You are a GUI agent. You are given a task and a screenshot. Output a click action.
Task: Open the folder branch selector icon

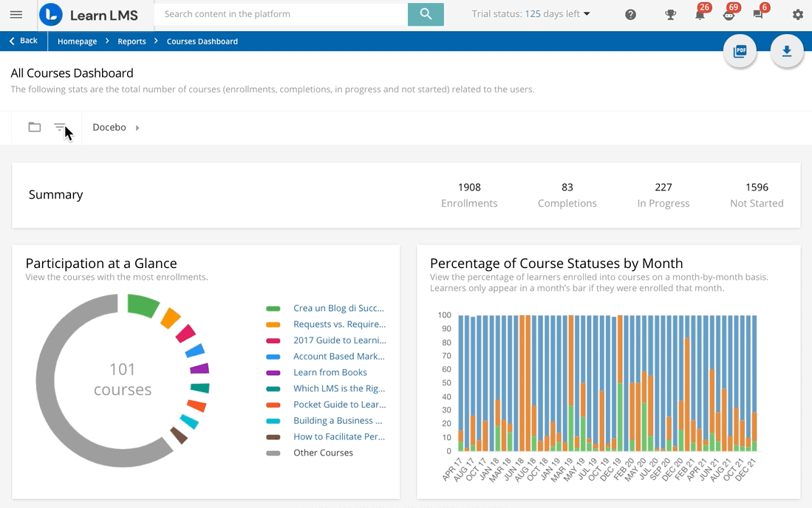[x=35, y=127]
